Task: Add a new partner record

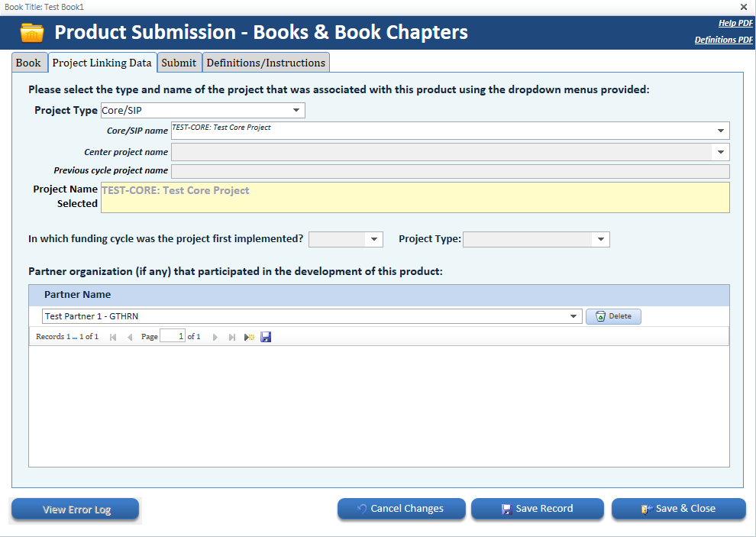Action: pos(249,337)
